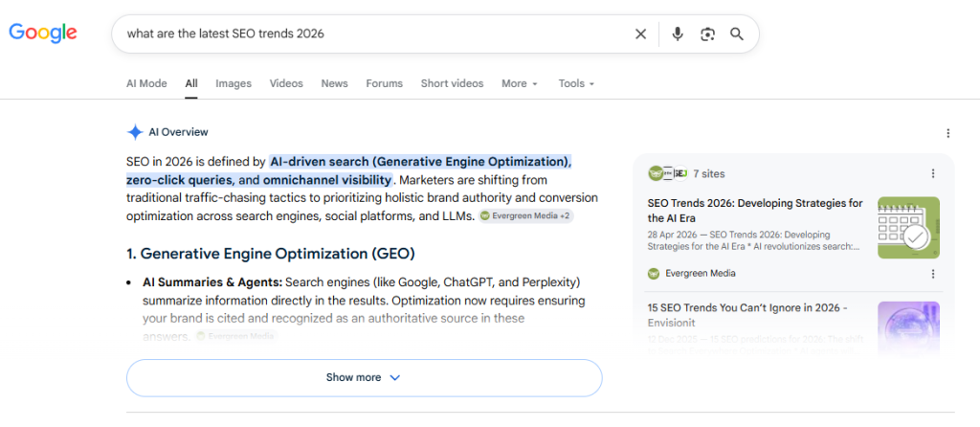Screen dimensions: 980x427
Task: Open the Forums tab
Action: coord(385,83)
